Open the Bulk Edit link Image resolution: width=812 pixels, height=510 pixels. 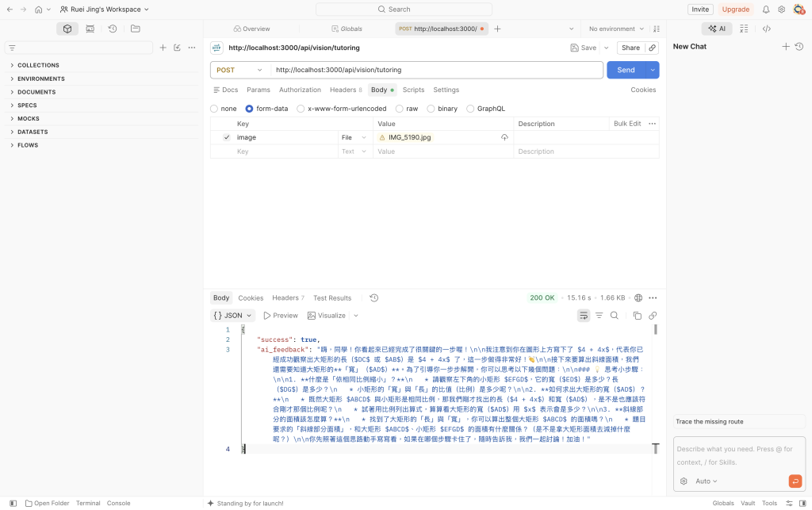coord(627,124)
